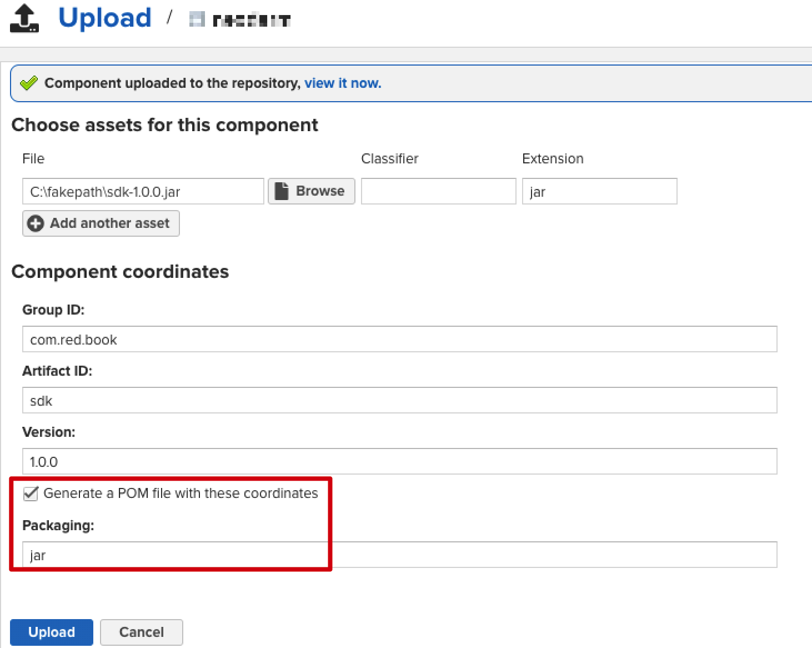Click the Artifact ID text box

coord(399,401)
